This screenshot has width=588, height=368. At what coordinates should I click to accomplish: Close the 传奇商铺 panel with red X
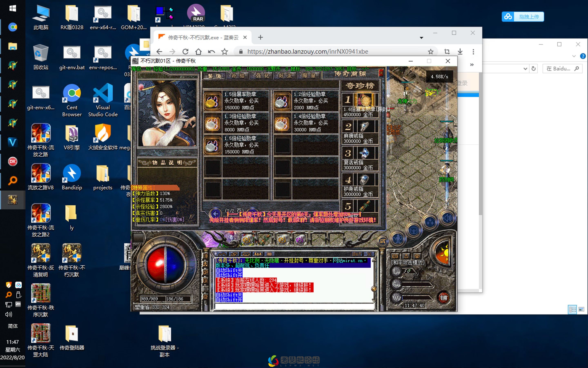click(381, 73)
